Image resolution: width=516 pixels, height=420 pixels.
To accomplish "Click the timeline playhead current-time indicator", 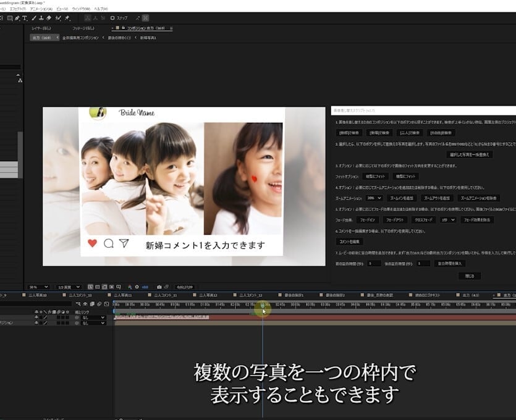I will [x=263, y=306].
